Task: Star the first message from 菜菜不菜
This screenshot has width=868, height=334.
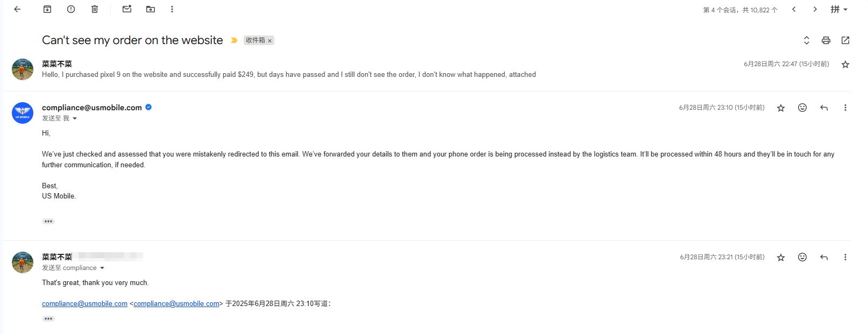Action: [845, 65]
